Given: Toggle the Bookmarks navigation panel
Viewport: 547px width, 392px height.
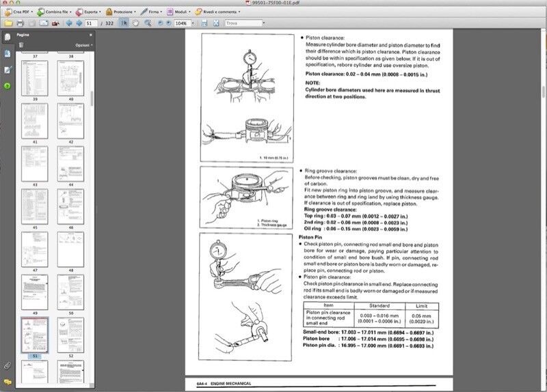Looking at the screenshot, I should (x=8, y=53).
